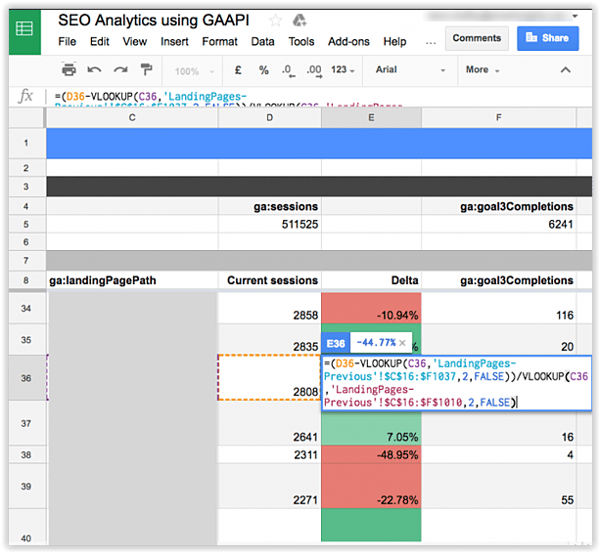Open the Add-ons menu
Image resolution: width=600 pixels, height=553 pixels.
[x=349, y=41]
